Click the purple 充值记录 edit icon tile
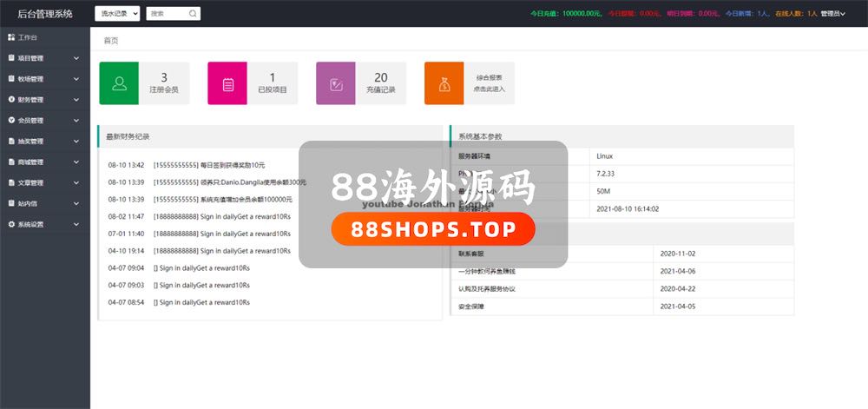This screenshot has height=409, width=868. 336,83
